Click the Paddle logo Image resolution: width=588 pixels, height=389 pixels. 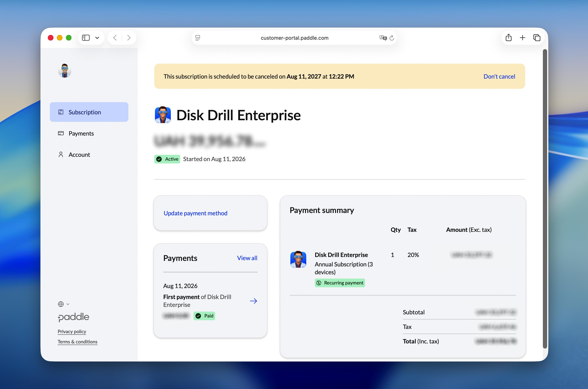73,317
